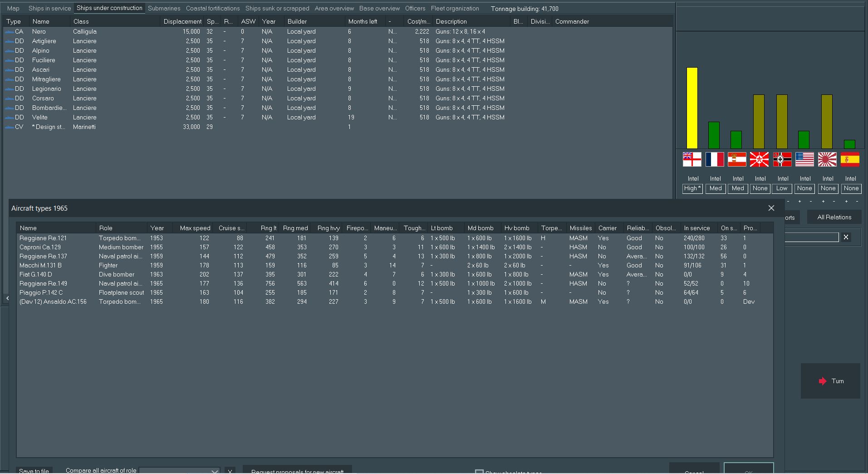Click the search input field in the right panel

point(812,237)
